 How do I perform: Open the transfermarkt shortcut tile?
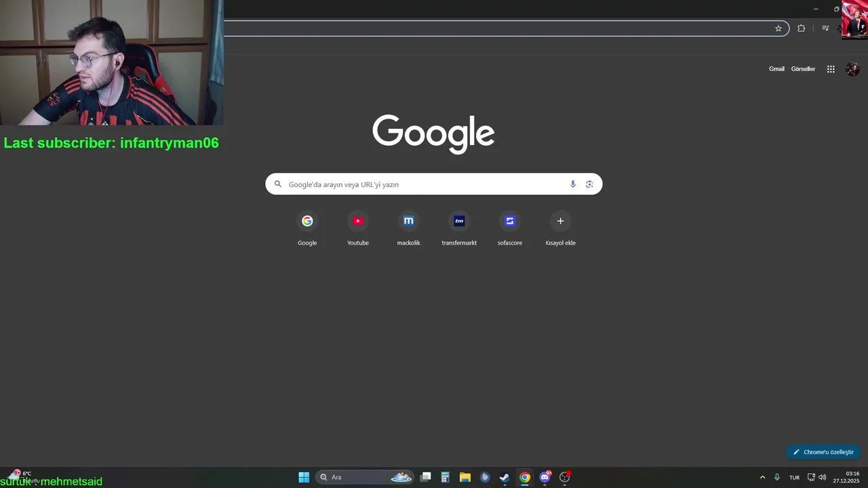click(x=459, y=229)
